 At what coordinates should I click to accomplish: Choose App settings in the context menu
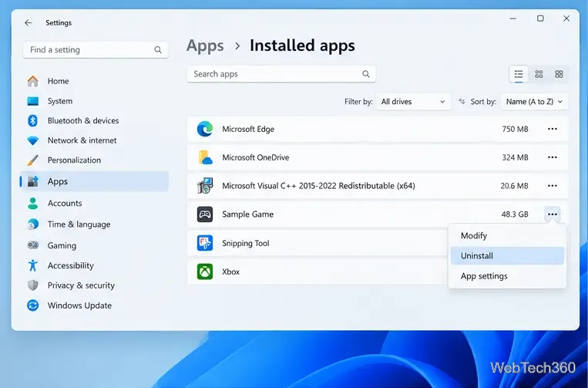[507, 276]
